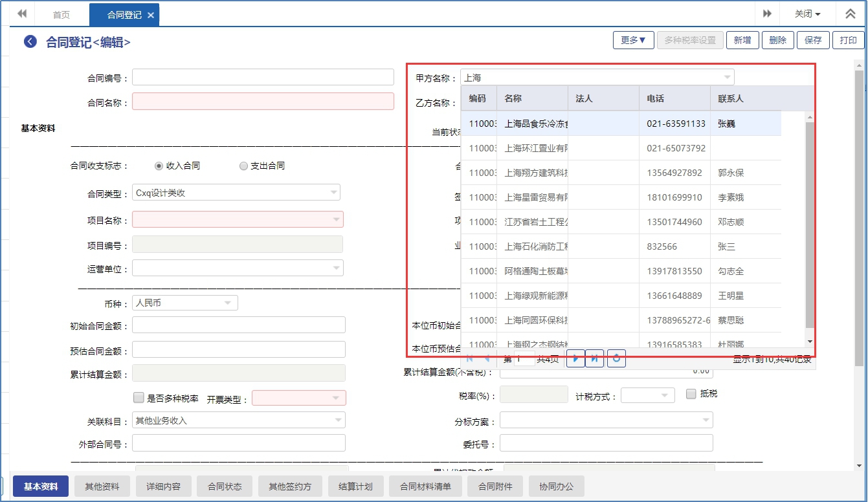868x502 pixels.
Task: Select the 支出合同 radio button
Action: pyautogui.click(x=243, y=166)
